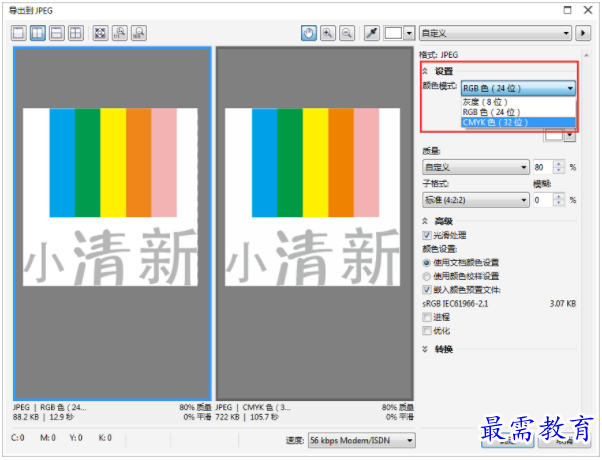Choose CMYK 色 (32 位) option
The height and width of the screenshot is (460, 602).
518,122
